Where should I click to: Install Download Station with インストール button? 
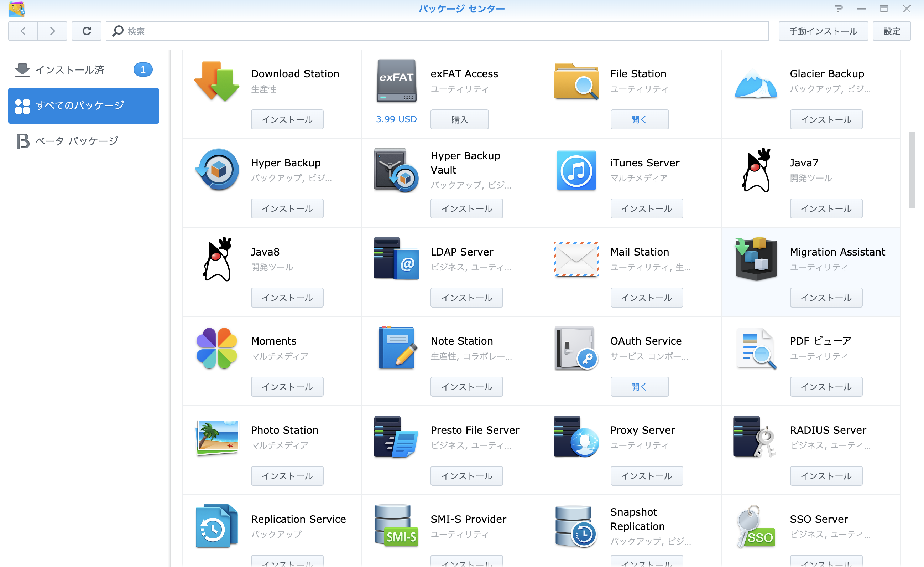pos(287,119)
